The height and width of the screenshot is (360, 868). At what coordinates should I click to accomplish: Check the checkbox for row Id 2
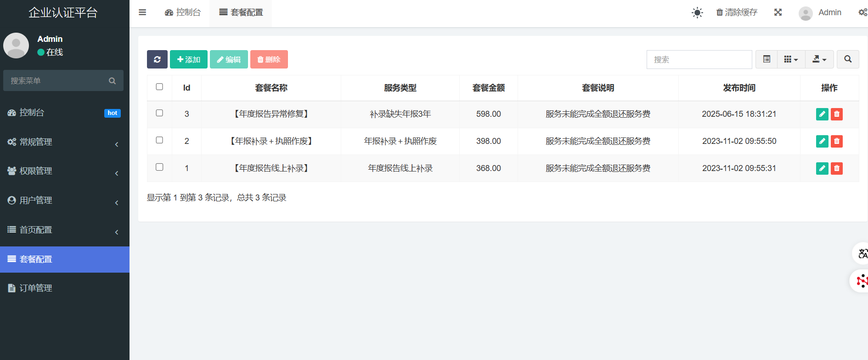[x=159, y=140]
